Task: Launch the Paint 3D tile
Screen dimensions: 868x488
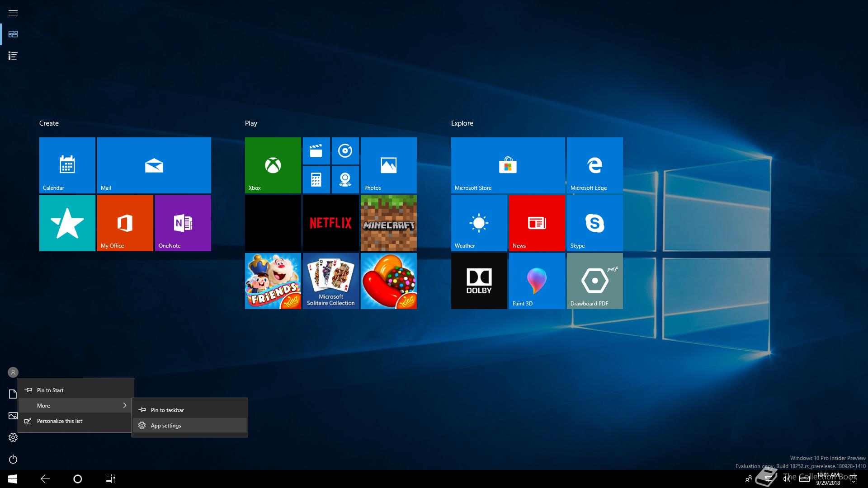Action: pyautogui.click(x=537, y=281)
